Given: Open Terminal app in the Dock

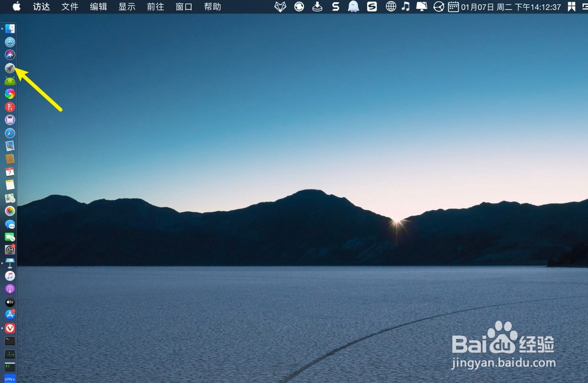Looking at the screenshot, I should 10,341.
